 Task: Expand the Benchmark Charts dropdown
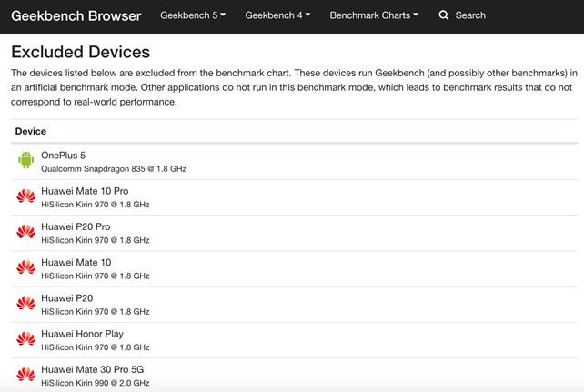tap(374, 15)
